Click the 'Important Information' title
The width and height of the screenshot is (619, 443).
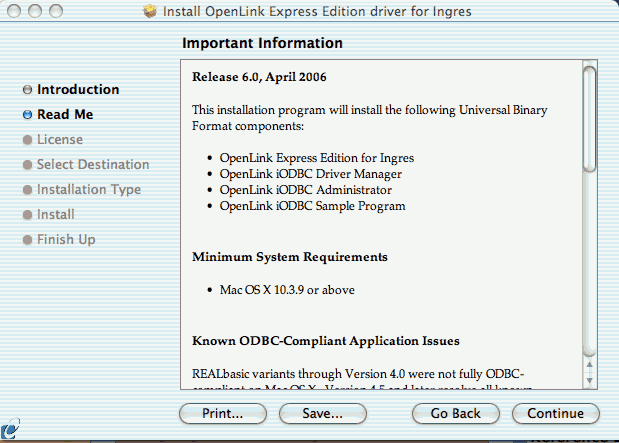pyautogui.click(x=263, y=43)
